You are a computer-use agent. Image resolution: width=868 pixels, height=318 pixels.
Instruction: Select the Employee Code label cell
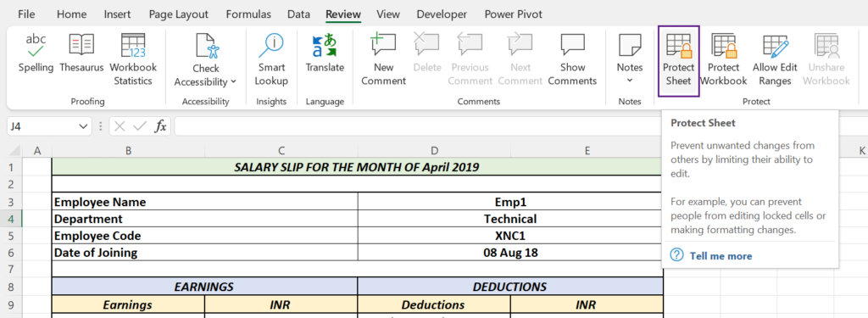click(x=205, y=236)
